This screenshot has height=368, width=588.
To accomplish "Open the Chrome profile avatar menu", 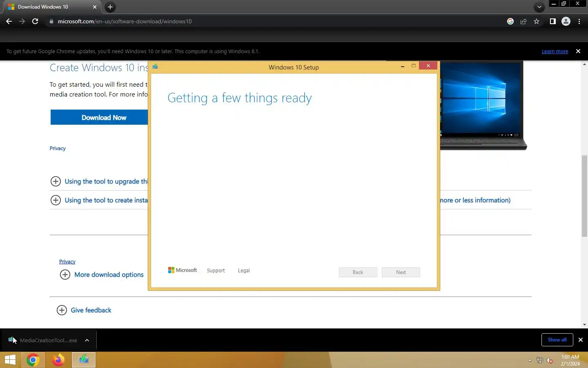I will coord(566,21).
